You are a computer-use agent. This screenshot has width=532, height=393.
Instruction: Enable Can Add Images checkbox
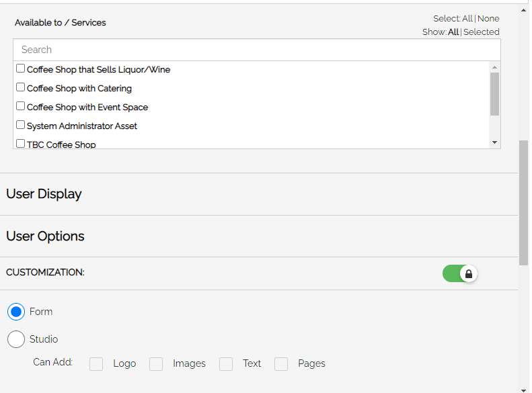point(156,364)
